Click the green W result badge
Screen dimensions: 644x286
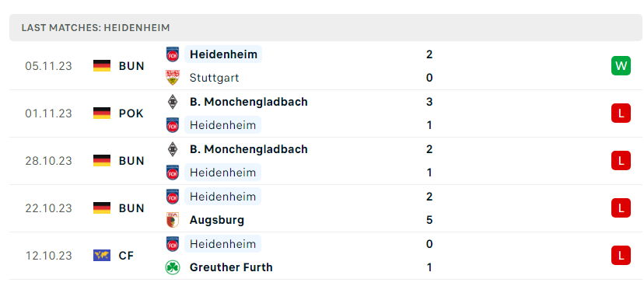pyautogui.click(x=621, y=65)
